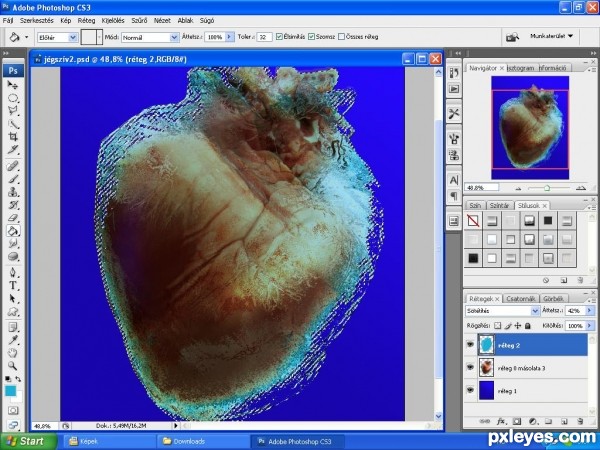Select the Move tool
Viewport: 600px width, 450px height.
(x=13, y=85)
